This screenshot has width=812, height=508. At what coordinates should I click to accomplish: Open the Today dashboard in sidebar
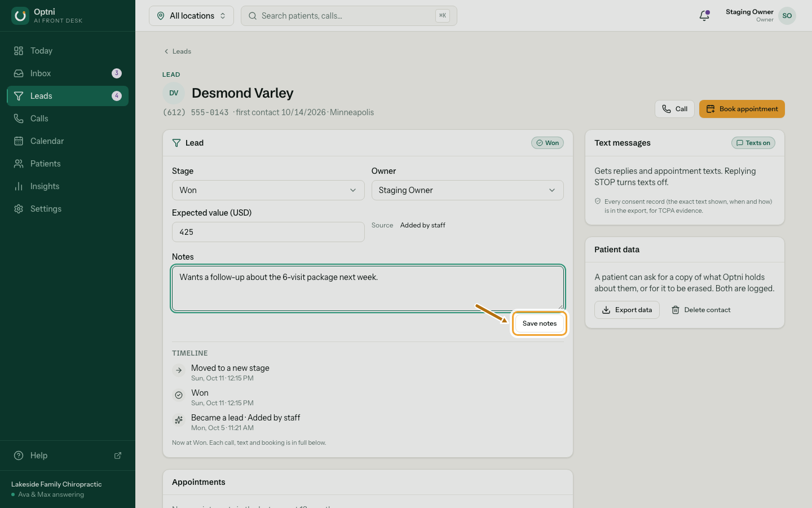68,51
